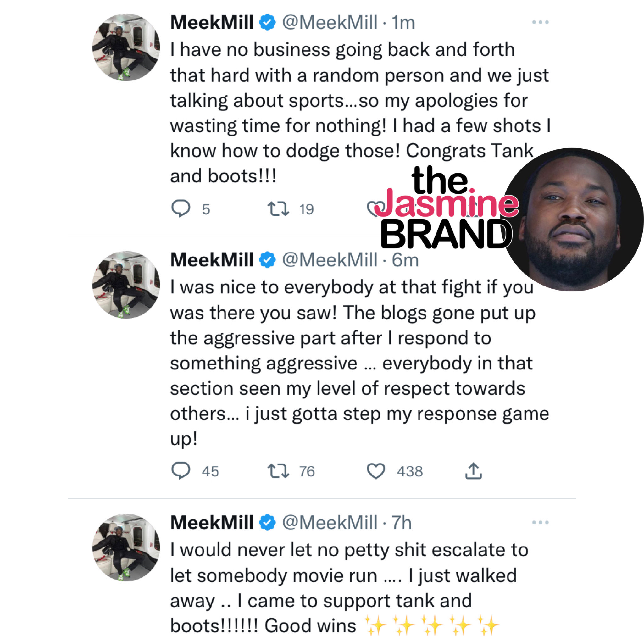Retweet the 6m tweet with 76 retweets
This screenshot has width=644, height=644.
pyautogui.click(x=278, y=471)
